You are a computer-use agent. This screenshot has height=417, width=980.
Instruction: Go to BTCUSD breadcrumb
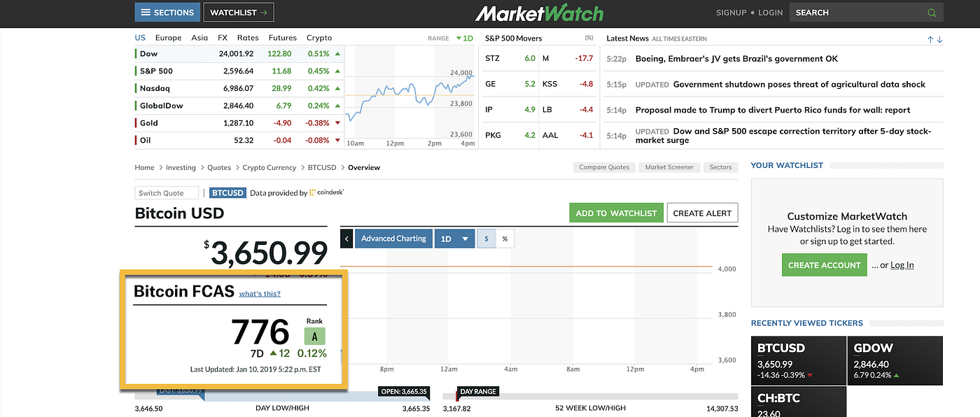(x=322, y=168)
